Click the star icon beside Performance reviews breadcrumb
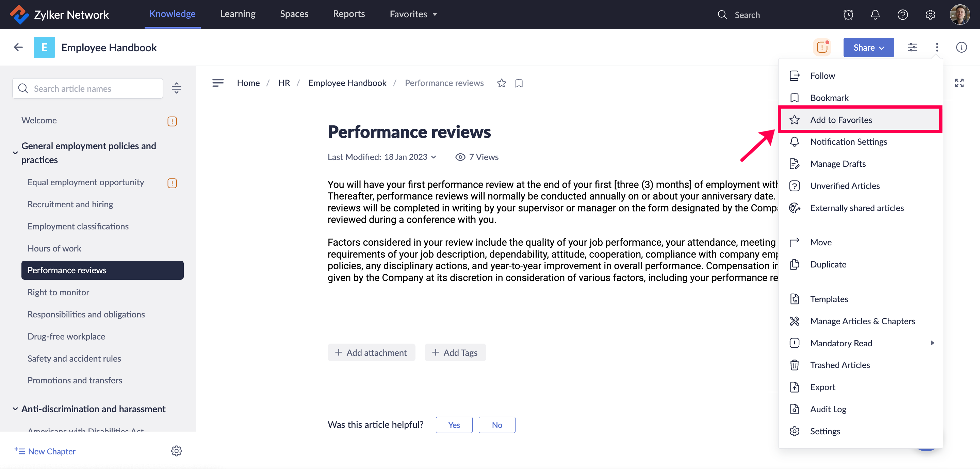 (x=502, y=83)
